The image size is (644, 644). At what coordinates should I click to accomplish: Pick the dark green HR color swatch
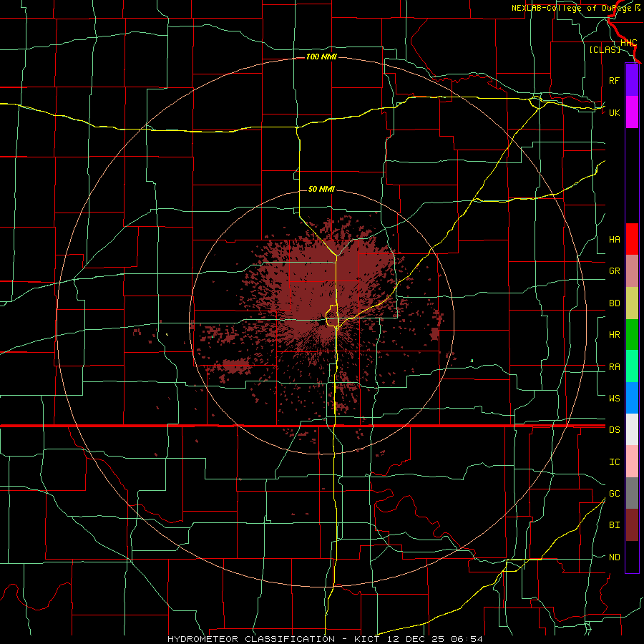[x=632, y=335]
